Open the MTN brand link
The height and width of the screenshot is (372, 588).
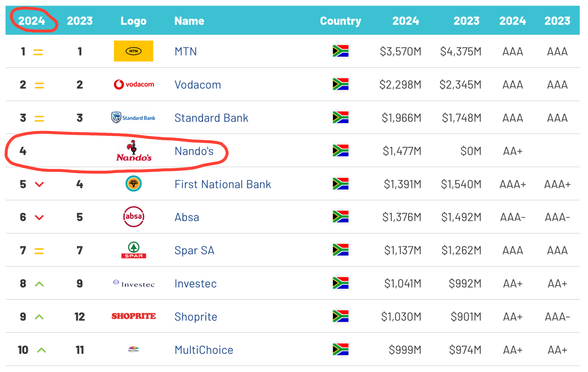coord(186,51)
